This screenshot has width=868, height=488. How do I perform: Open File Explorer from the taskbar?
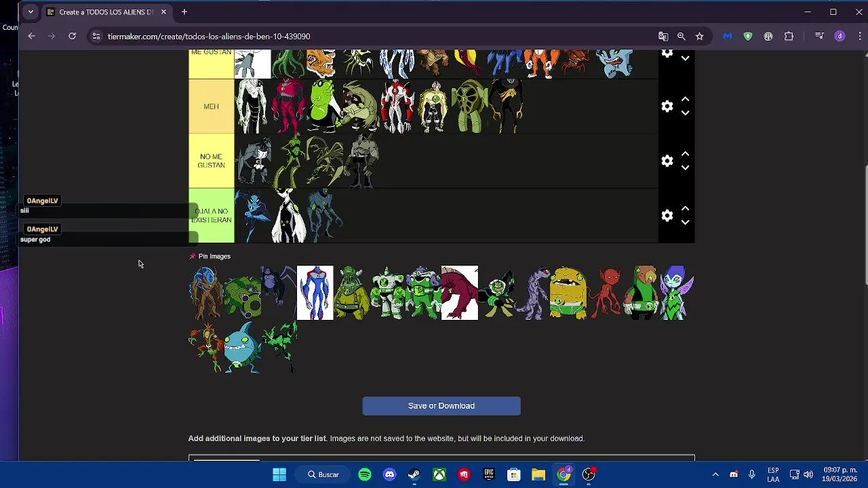[x=538, y=474]
